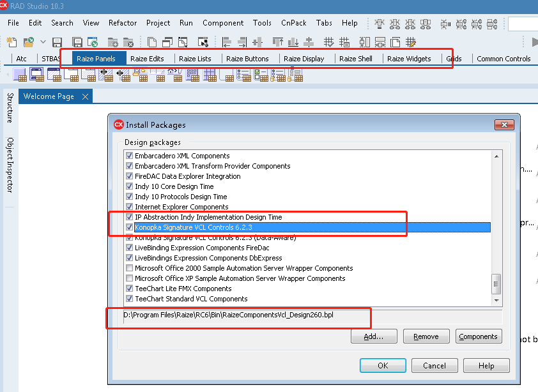
Task: Click the Add... button
Action: (x=374, y=336)
